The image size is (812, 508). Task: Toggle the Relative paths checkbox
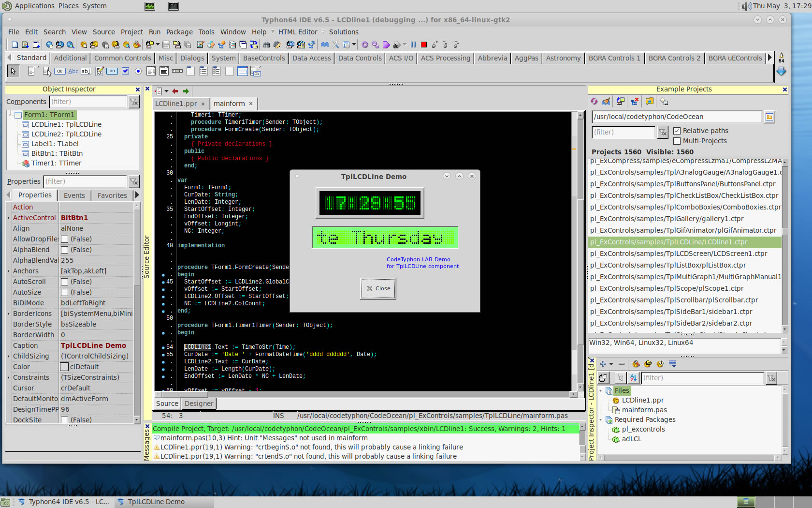[x=677, y=131]
